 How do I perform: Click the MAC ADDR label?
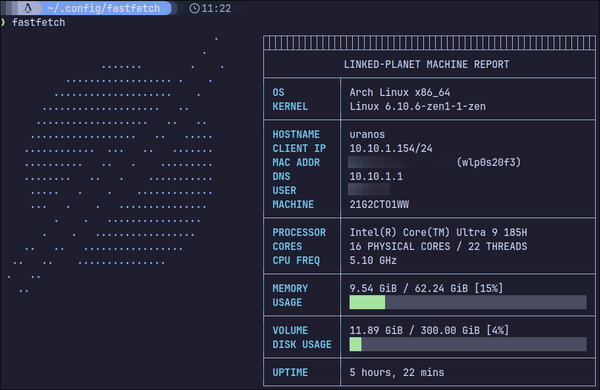(x=296, y=162)
